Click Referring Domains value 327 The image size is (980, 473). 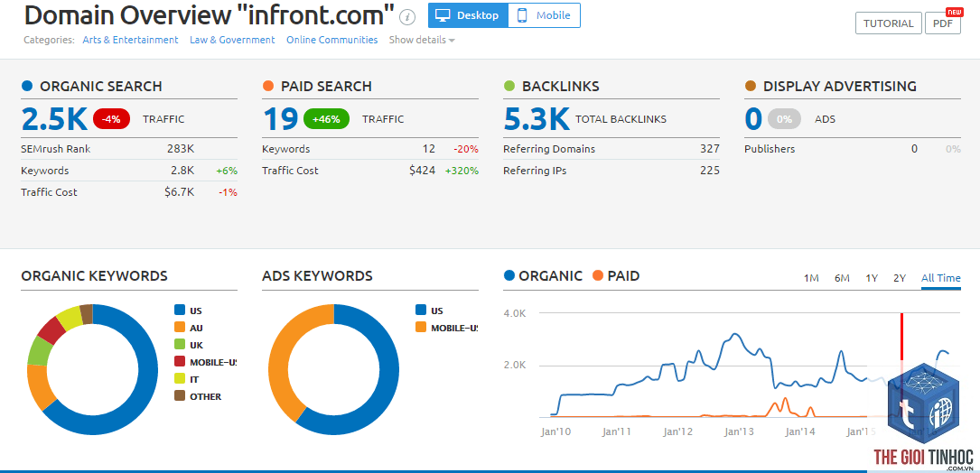[710, 149]
